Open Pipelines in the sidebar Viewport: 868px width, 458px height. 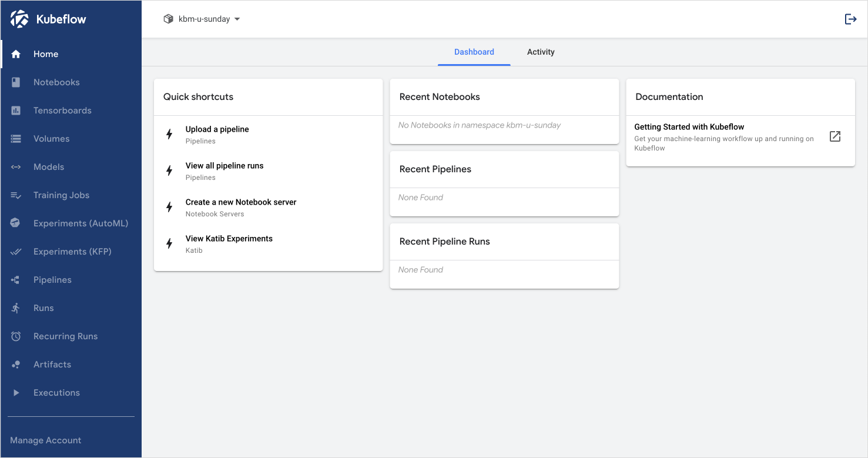pyautogui.click(x=71, y=280)
